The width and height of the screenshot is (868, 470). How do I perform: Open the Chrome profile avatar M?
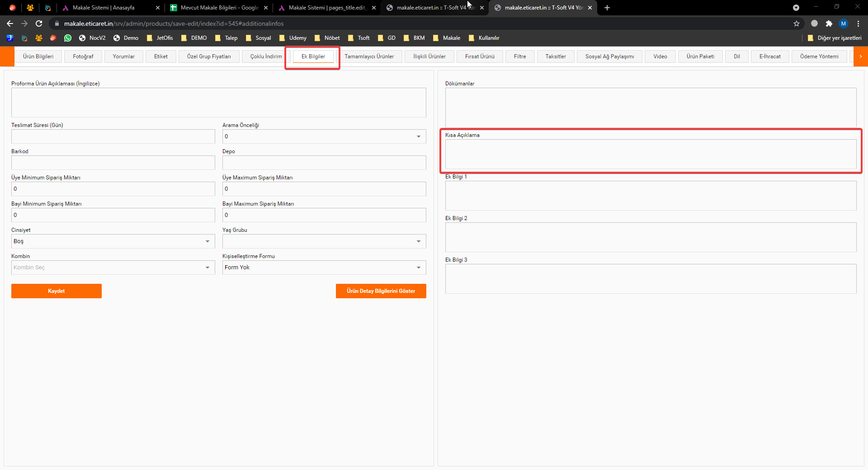(844, 23)
